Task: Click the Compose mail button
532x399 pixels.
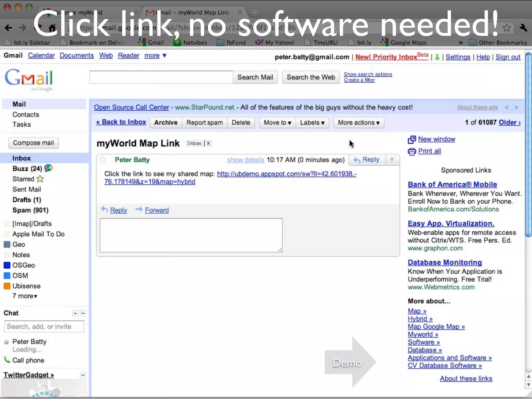Action: pos(34,143)
